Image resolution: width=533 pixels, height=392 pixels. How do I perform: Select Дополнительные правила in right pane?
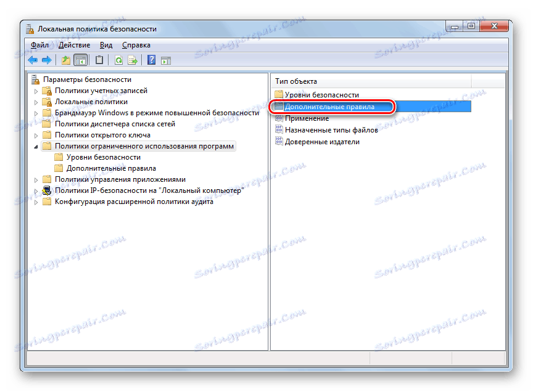click(x=329, y=107)
